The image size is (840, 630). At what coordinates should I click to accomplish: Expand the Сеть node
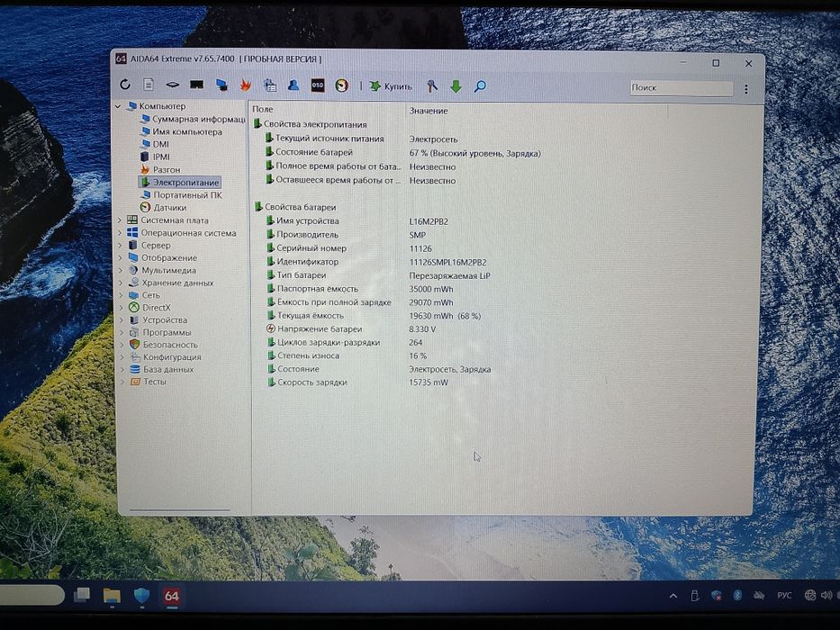121,295
